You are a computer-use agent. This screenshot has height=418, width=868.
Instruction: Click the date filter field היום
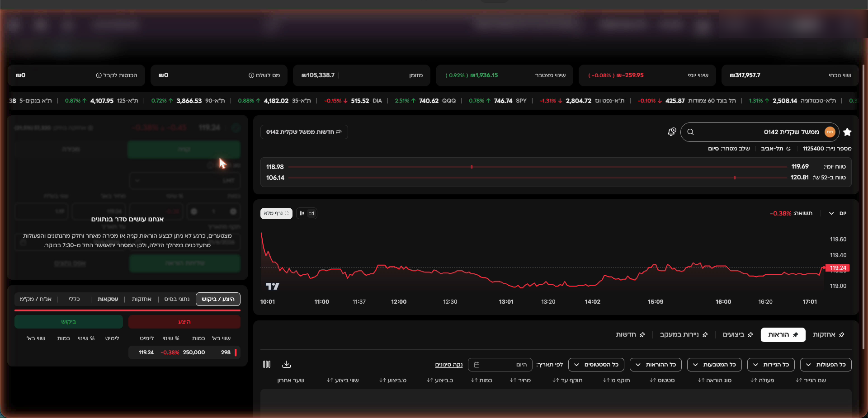(x=500, y=365)
